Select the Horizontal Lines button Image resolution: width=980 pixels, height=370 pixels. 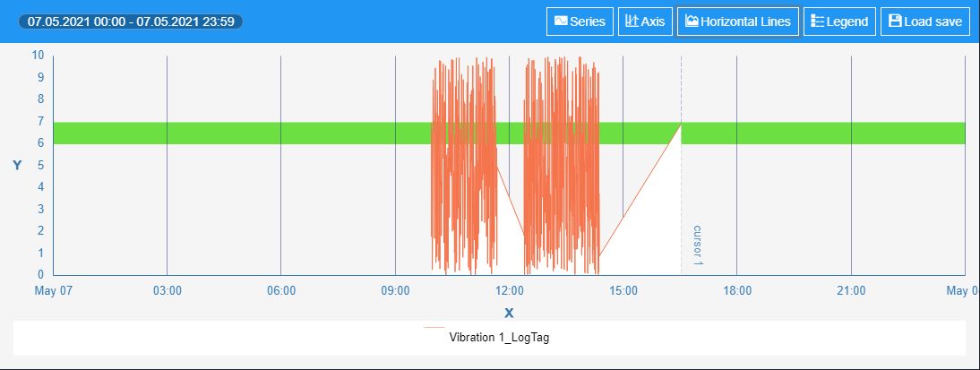point(738,22)
